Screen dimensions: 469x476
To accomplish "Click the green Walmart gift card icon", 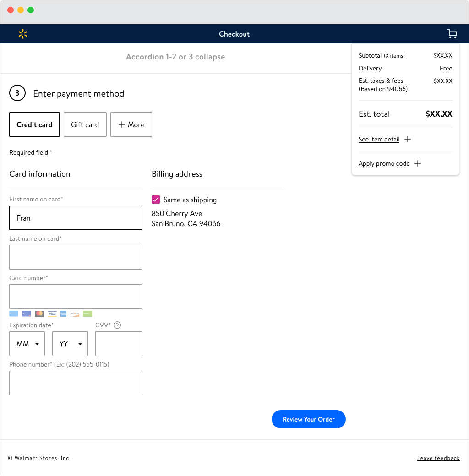I will [x=87, y=314].
